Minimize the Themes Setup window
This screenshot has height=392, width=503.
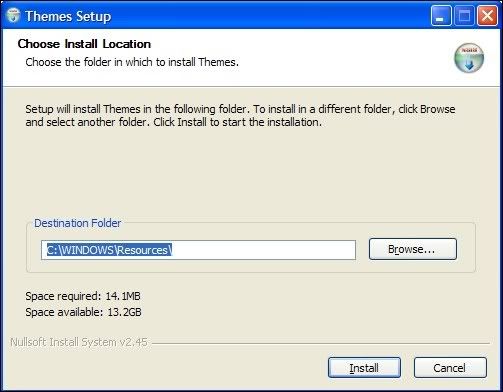point(441,16)
